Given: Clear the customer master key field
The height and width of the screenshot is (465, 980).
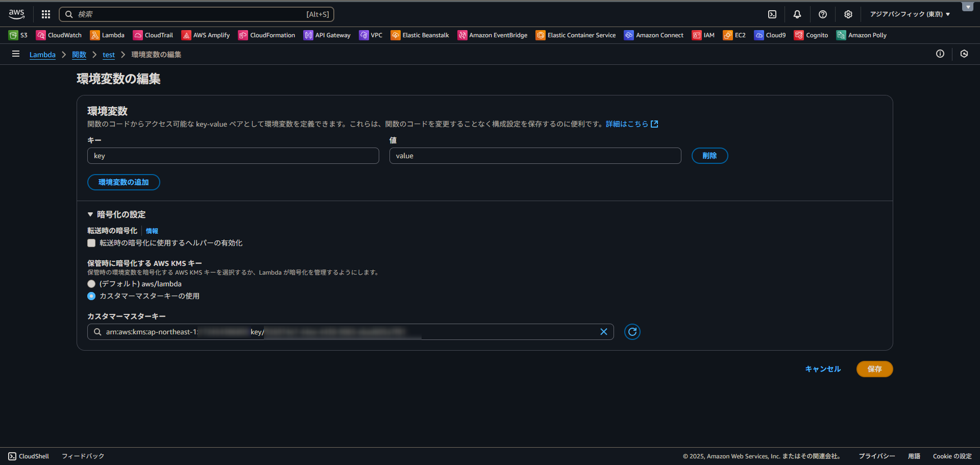Looking at the screenshot, I should click(x=604, y=332).
